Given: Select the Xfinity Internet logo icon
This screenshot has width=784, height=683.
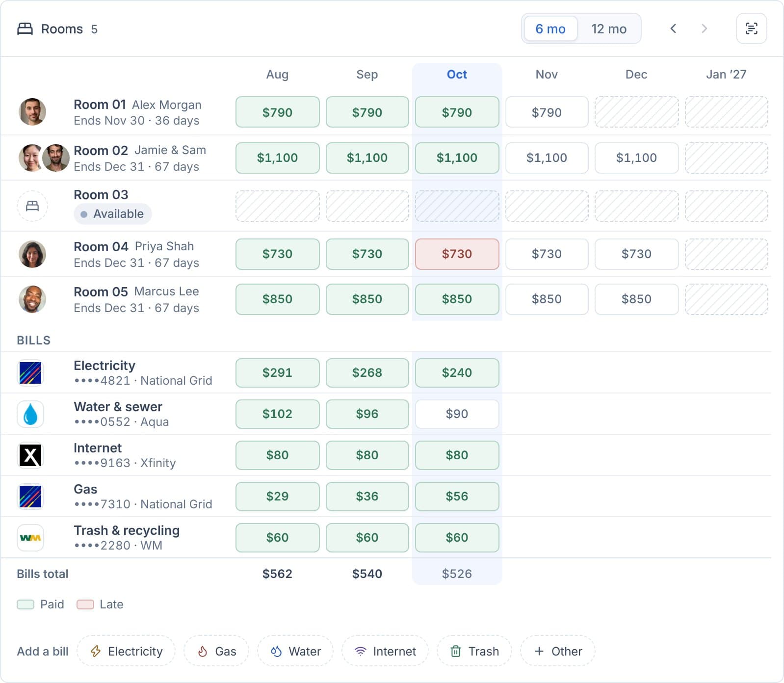Looking at the screenshot, I should point(30,455).
